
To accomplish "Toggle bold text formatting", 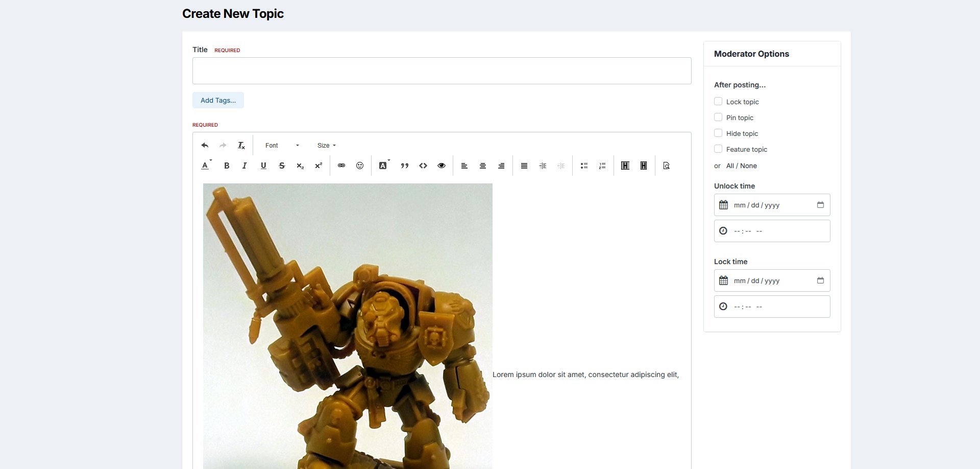I will [227, 166].
